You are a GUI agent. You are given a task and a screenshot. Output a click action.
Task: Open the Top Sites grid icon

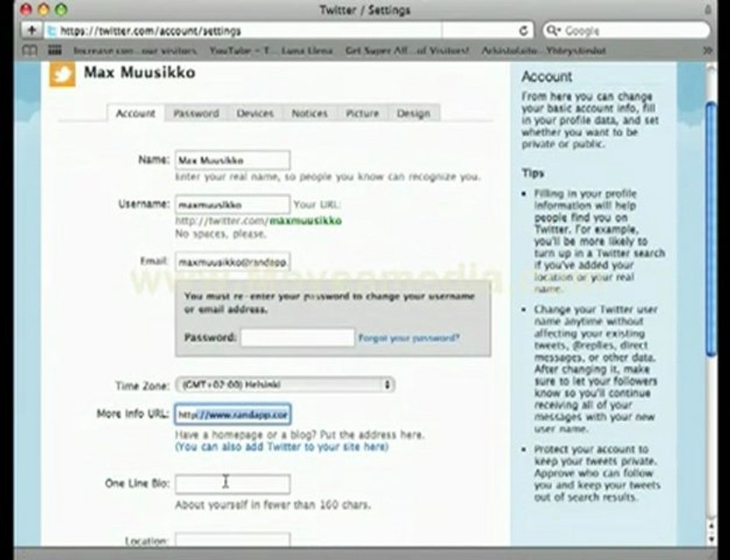pyautogui.click(x=55, y=51)
